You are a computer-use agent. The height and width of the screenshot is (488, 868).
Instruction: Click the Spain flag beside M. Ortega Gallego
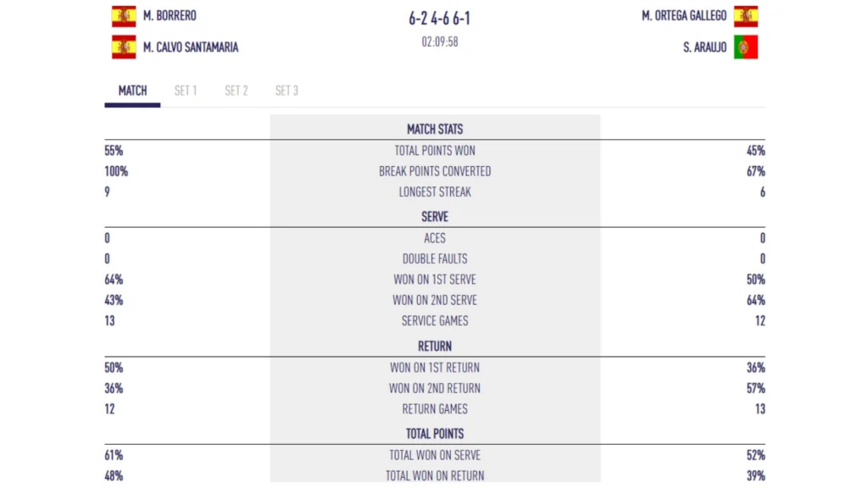click(x=746, y=16)
